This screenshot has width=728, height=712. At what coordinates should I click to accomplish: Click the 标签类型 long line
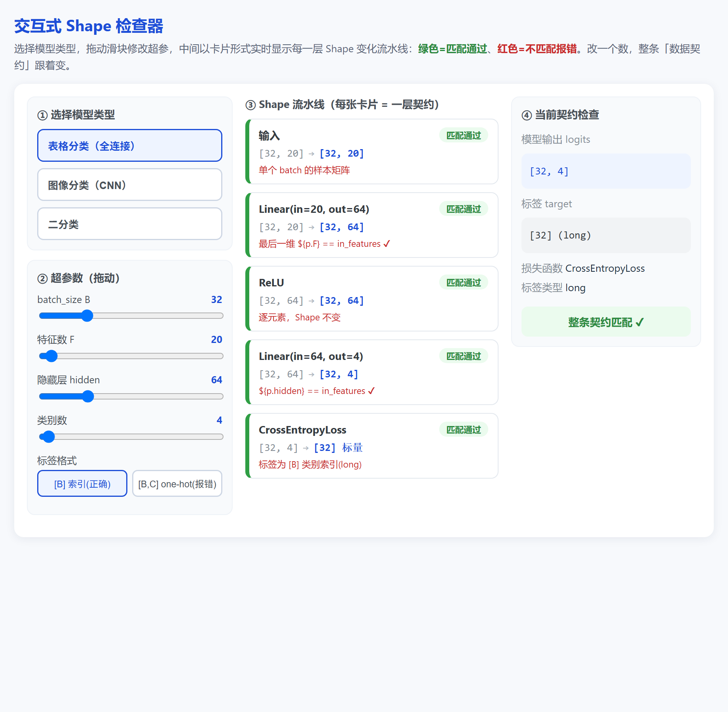click(554, 288)
